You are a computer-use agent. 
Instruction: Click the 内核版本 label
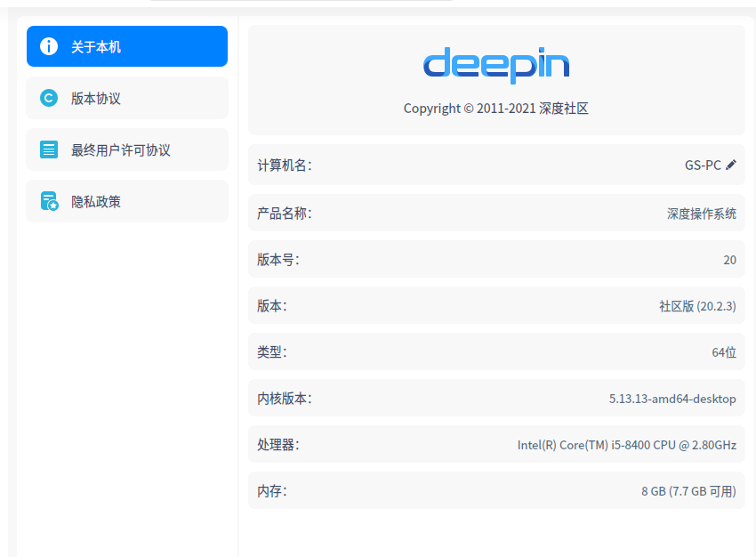tap(285, 399)
